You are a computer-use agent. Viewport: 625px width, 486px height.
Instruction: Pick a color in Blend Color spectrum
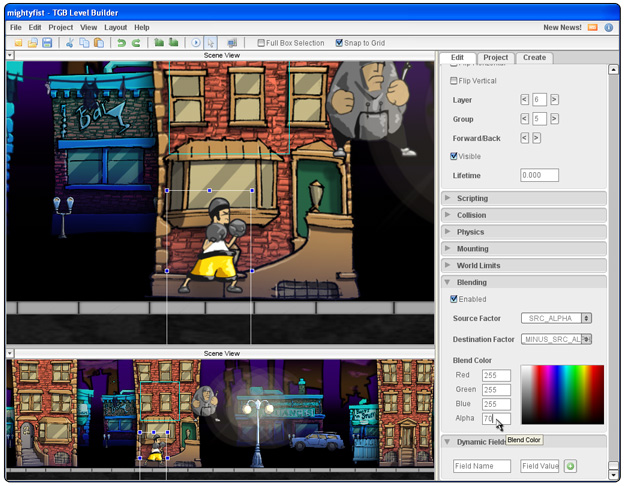[562, 394]
